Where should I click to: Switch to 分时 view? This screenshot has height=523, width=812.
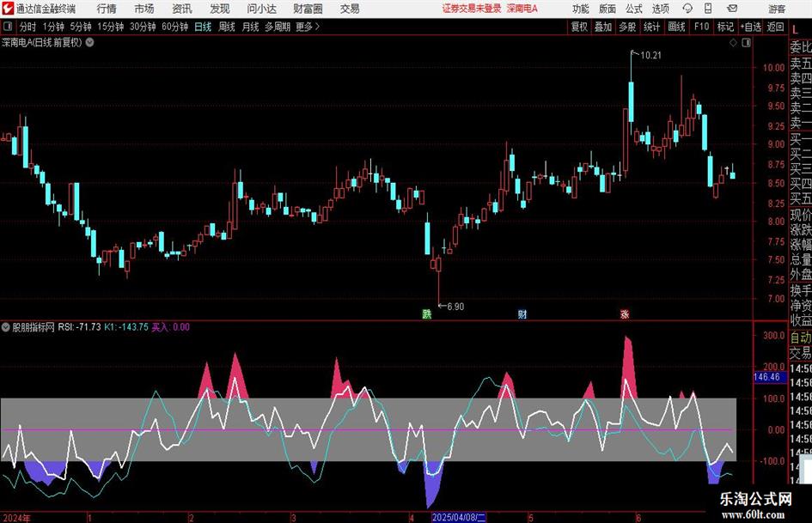point(28,27)
